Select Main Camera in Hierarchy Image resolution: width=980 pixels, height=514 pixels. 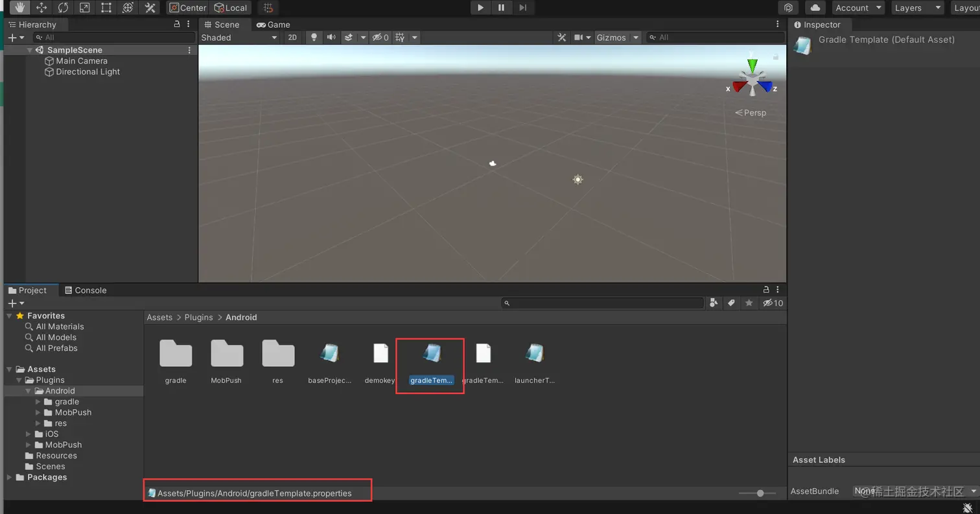(x=81, y=61)
